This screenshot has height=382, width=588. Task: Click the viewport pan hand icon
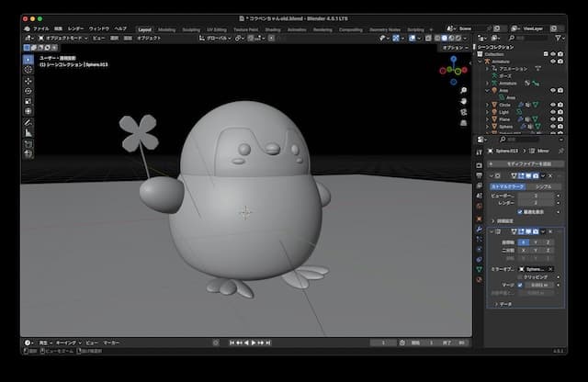click(x=463, y=101)
